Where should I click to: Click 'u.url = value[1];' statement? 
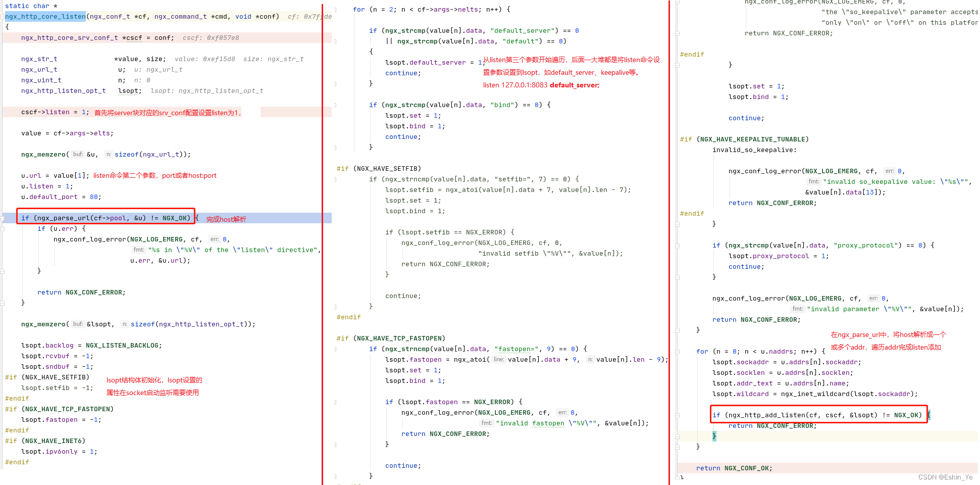pyautogui.click(x=55, y=176)
